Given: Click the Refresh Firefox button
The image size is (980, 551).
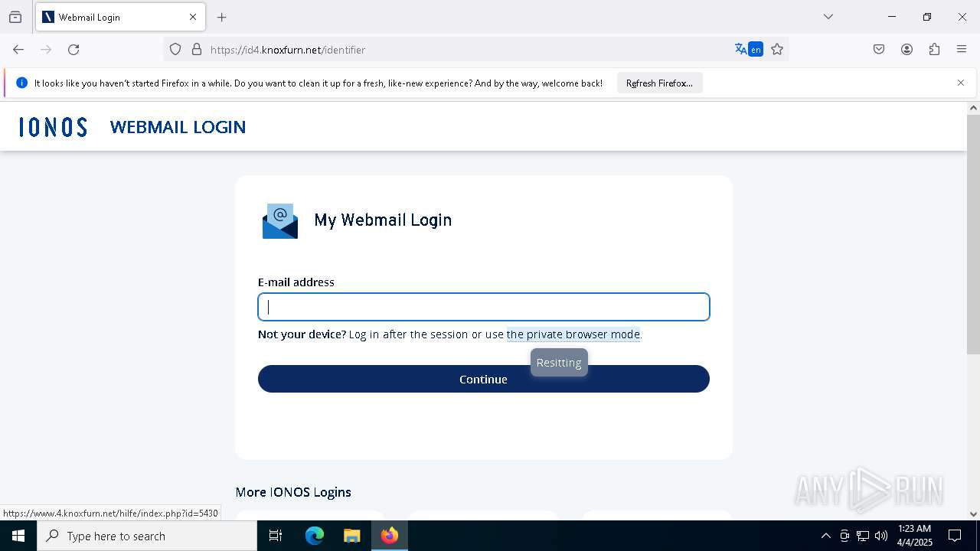Looking at the screenshot, I should coord(659,83).
